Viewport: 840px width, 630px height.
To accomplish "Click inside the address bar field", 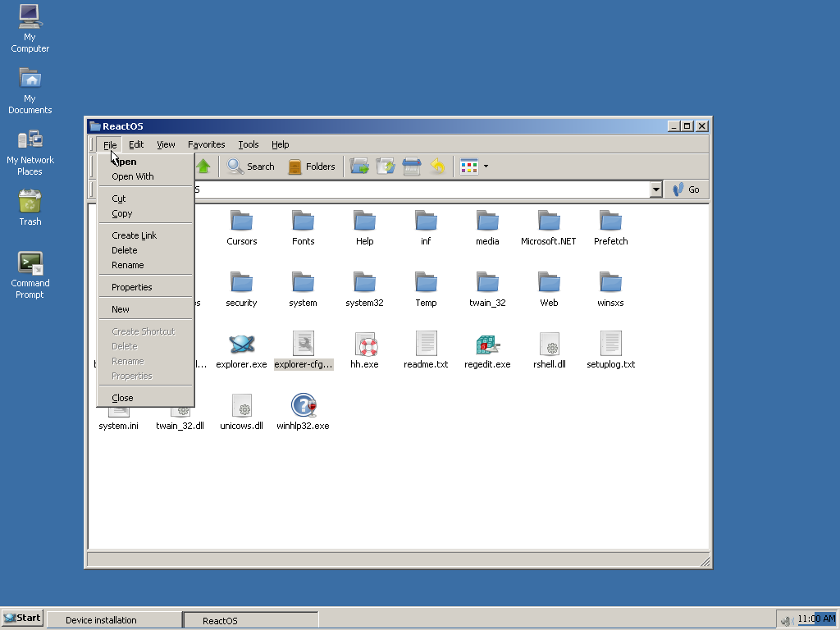I will (x=421, y=189).
